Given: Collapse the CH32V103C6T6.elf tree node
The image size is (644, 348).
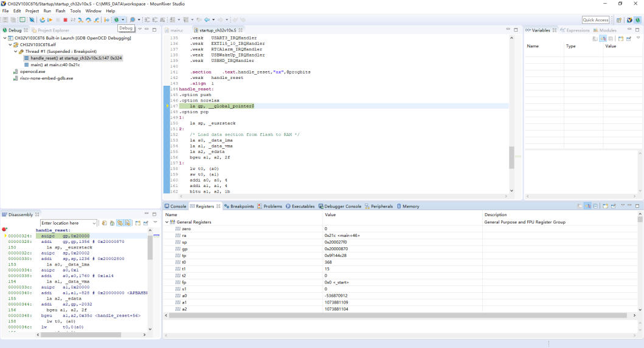Looking at the screenshot, I should click(10, 44).
